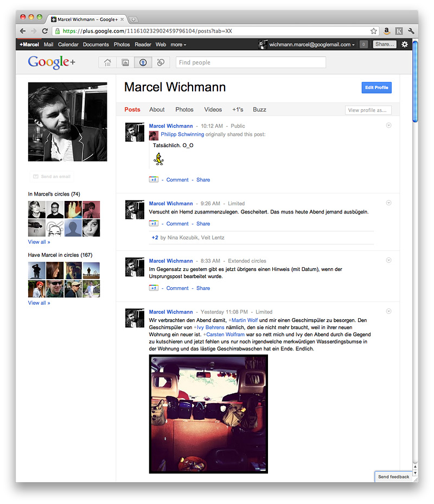This screenshot has width=434, height=504.
Task: Open the Amazon extension icon
Action: click(387, 31)
